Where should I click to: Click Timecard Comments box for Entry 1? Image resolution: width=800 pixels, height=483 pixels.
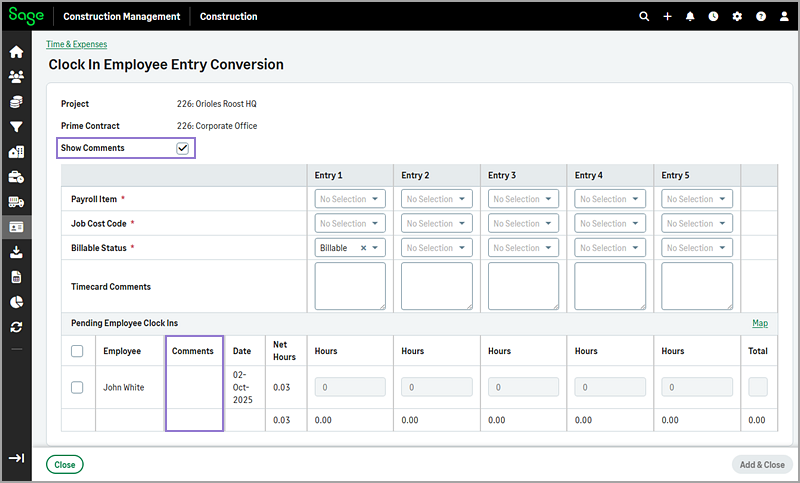pos(350,286)
